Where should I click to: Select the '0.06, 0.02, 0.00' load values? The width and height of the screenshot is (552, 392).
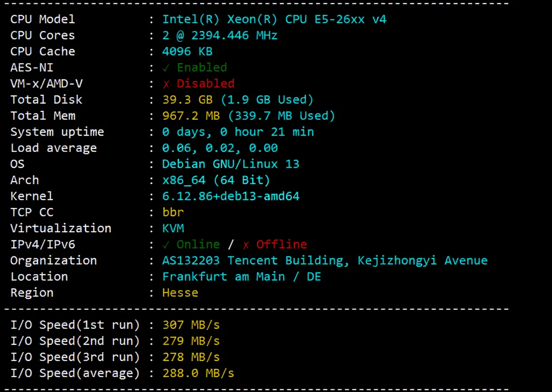220,148
